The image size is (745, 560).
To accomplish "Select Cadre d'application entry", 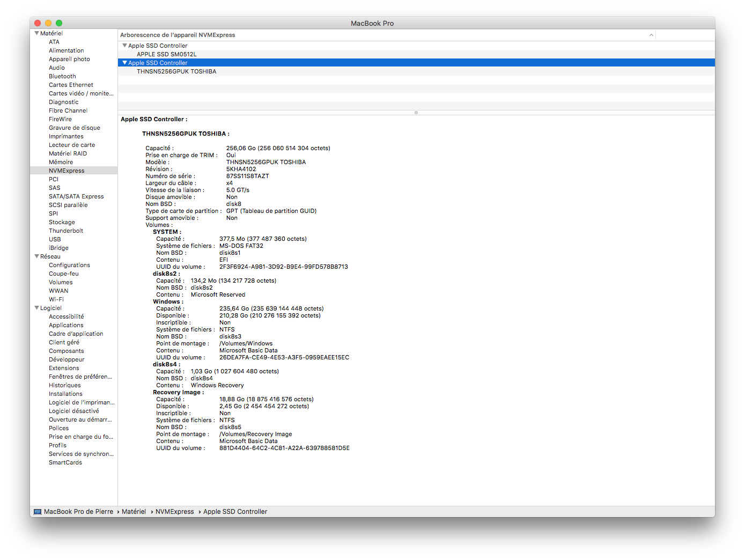I will pyautogui.click(x=76, y=334).
